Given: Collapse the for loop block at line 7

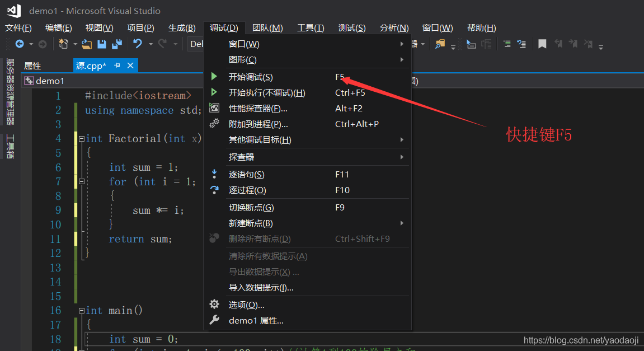Looking at the screenshot, I should [x=82, y=182].
